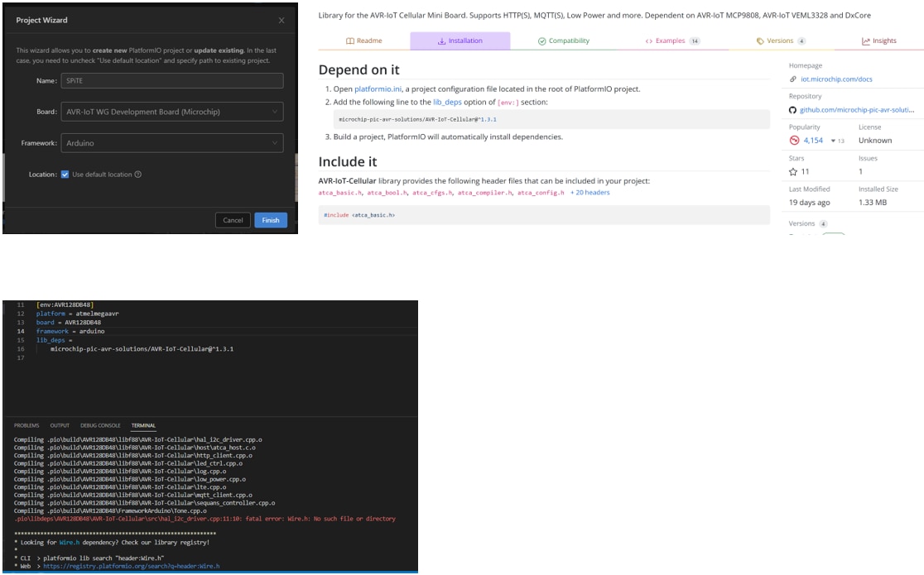
Task: Click the AVR-IoT-Cellular@^1.3.1 line in editor
Action: coord(142,349)
